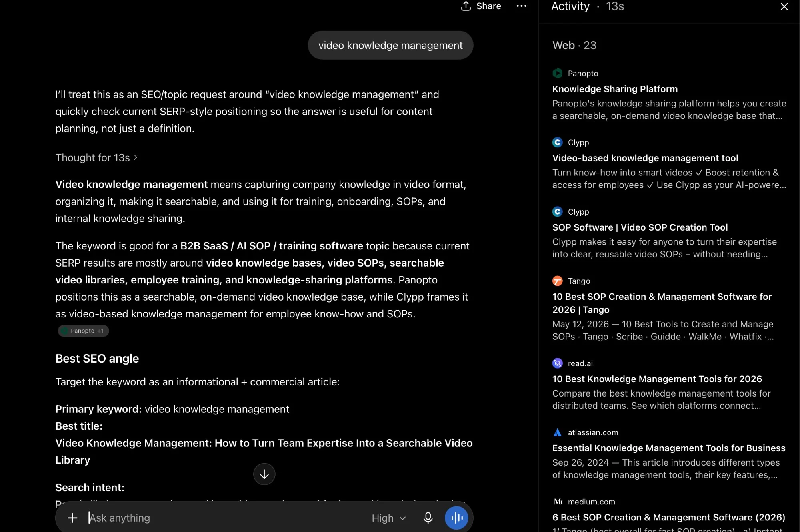Click the Best SEO angle heading
This screenshot has width=800, height=532.
(97, 359)
